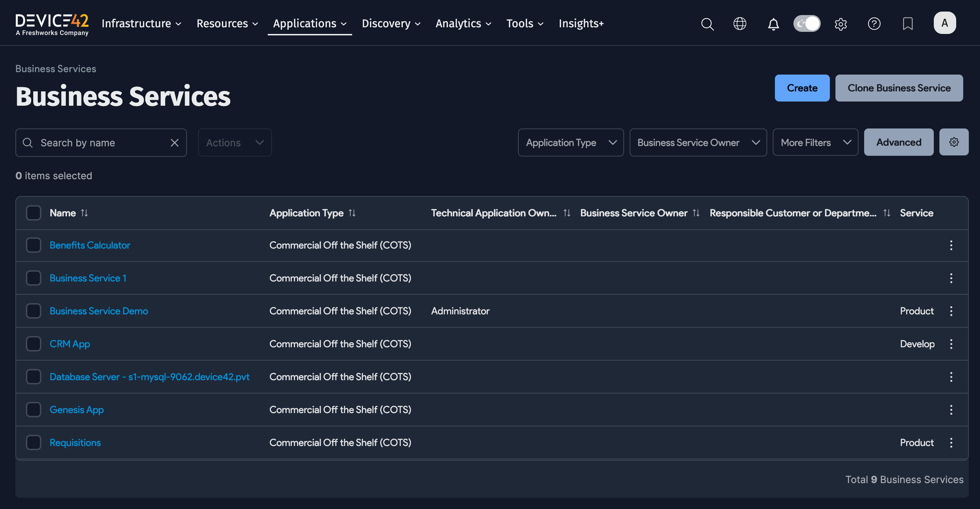
Task: Open the notifications bell
Action: [773, 23]
